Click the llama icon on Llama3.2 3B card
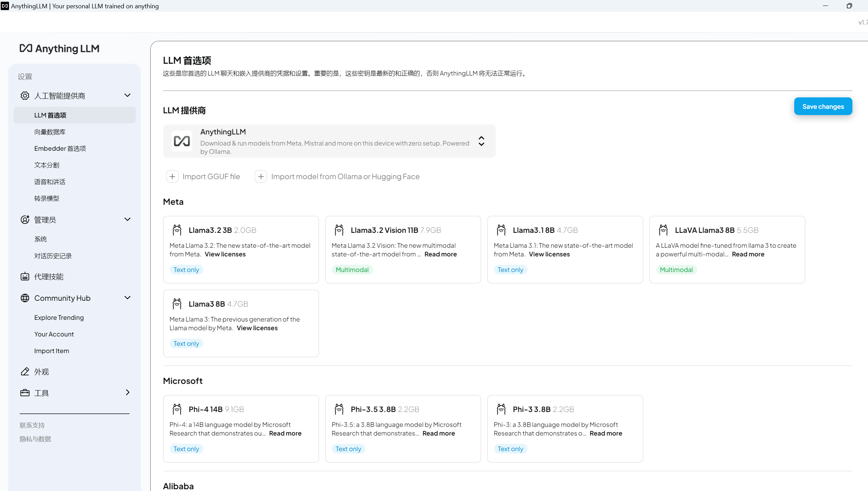Screen dimensions: 868x491 click(x=177, y=230)
